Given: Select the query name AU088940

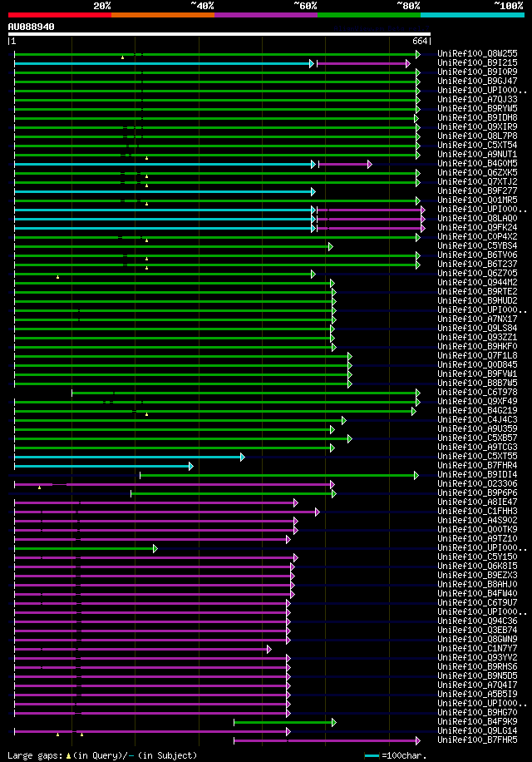Looking at the screenshot, I should click(x=31, y=27).
